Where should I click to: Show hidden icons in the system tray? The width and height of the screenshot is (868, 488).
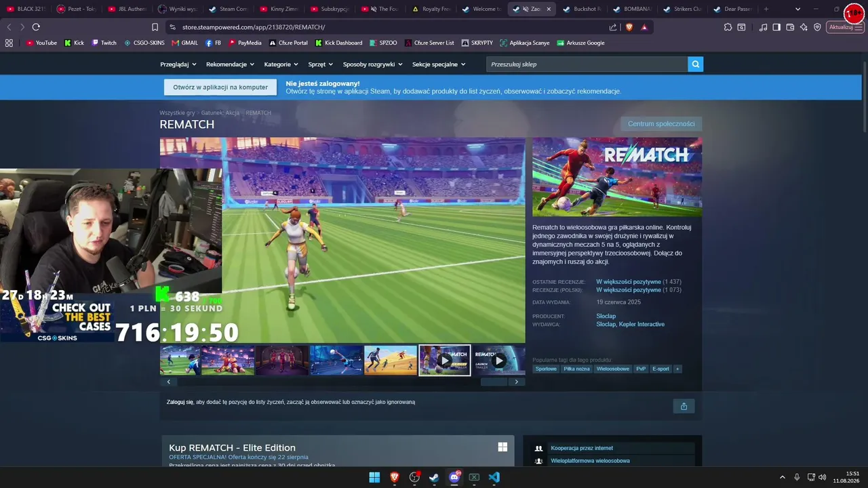tap(782, 477)
